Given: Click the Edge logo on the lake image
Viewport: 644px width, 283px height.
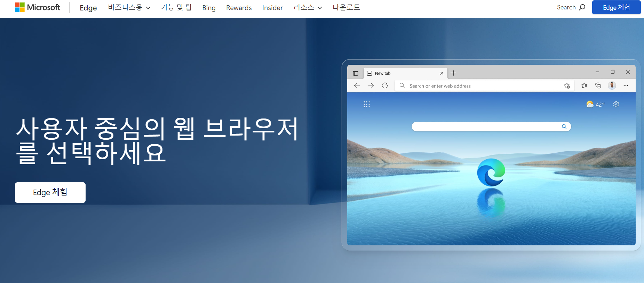Looking at the screenshot, I should tap(491, 172).
